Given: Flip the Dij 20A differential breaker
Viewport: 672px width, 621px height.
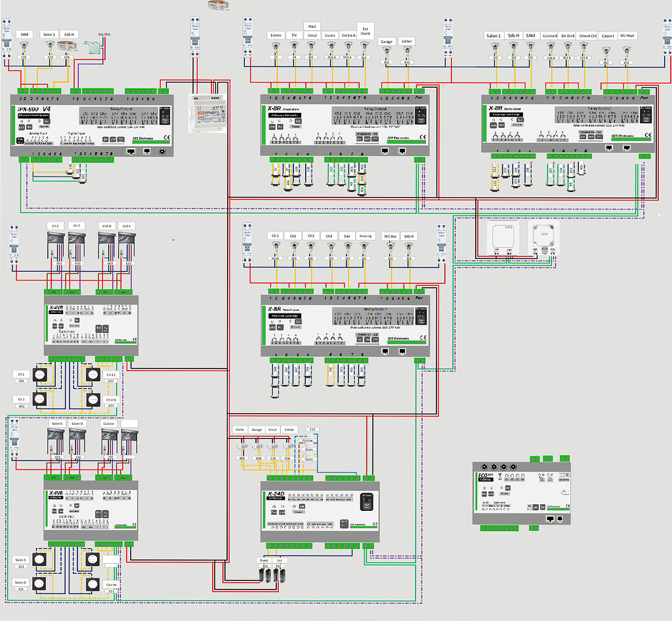Looking at the screenshot, I should click(93, 47).
